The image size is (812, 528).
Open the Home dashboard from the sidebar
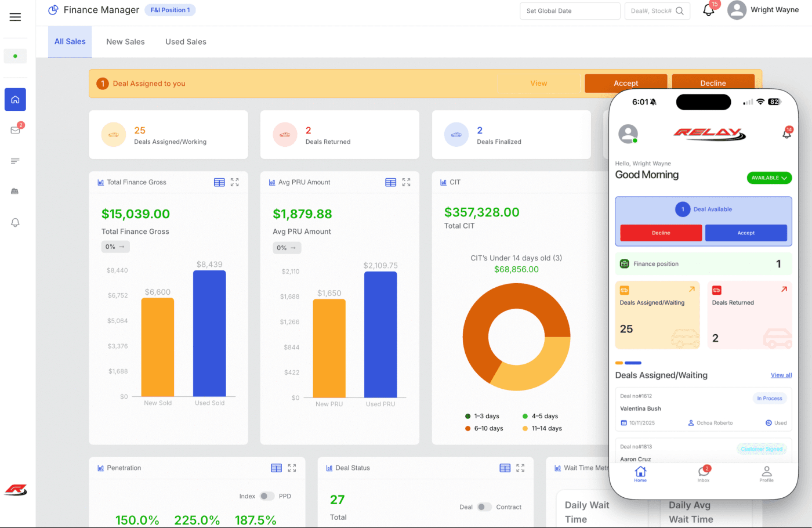click(15, 99)
